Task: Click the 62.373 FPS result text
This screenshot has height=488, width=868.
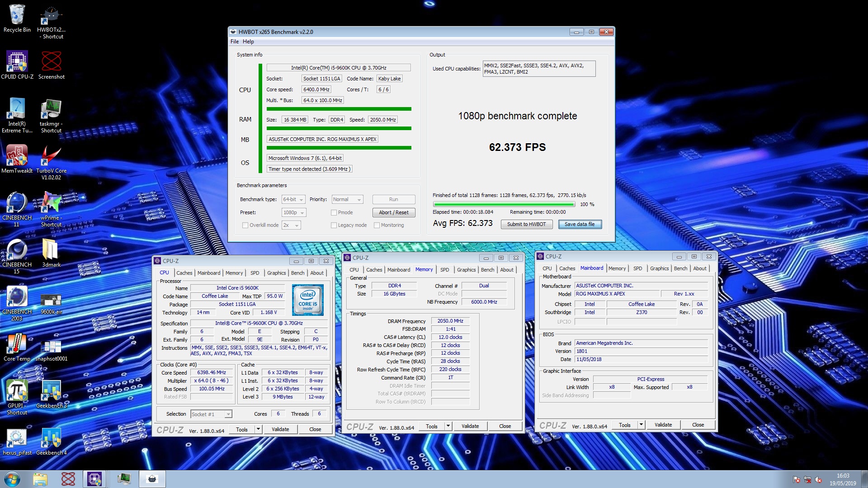Action: coord(517,147)
